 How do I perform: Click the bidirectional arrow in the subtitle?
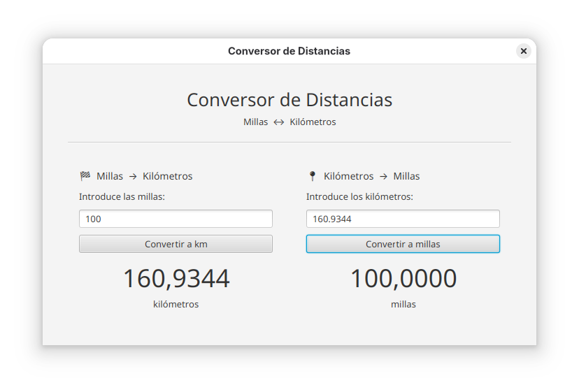[278, 122]
